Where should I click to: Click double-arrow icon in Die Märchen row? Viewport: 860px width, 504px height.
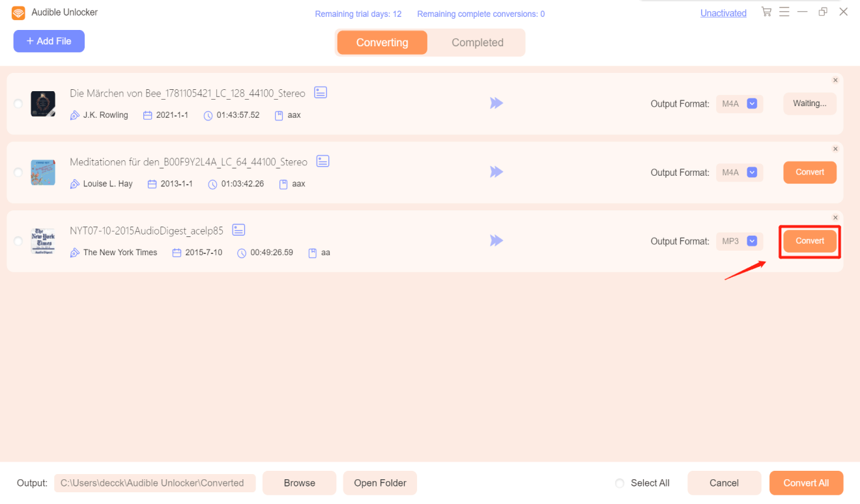(x=496, y=103)
